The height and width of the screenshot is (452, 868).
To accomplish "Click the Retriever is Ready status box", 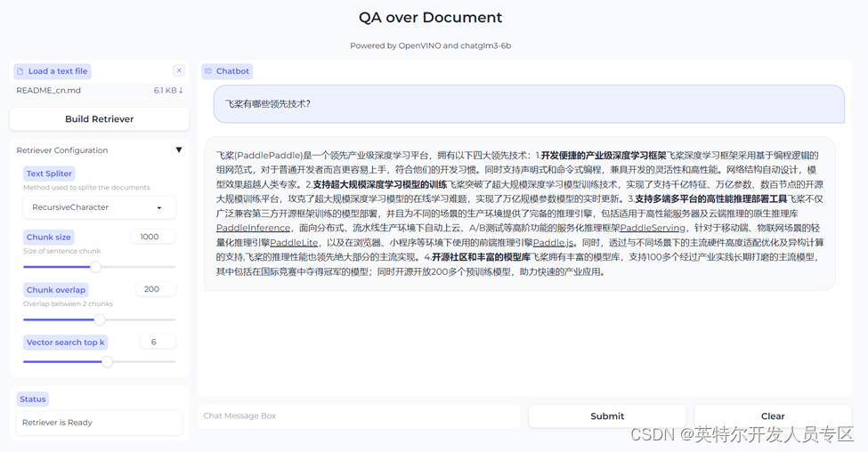I will 99,423.
